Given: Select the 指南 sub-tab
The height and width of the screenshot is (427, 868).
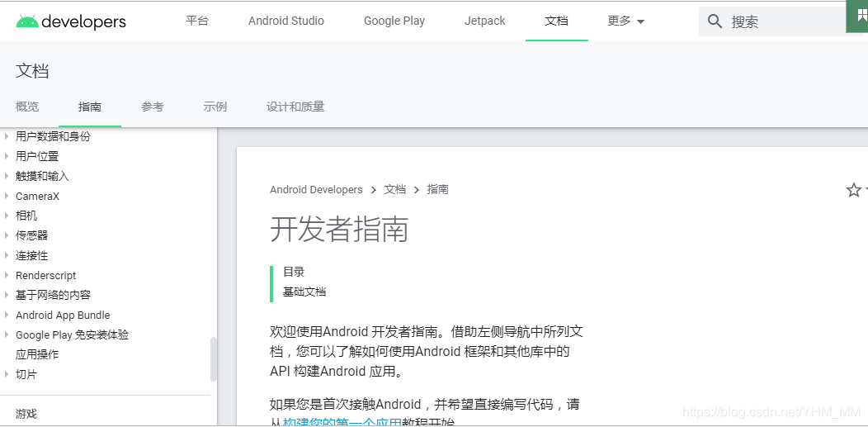Looking at the screenshot, I should coord(90,107).
